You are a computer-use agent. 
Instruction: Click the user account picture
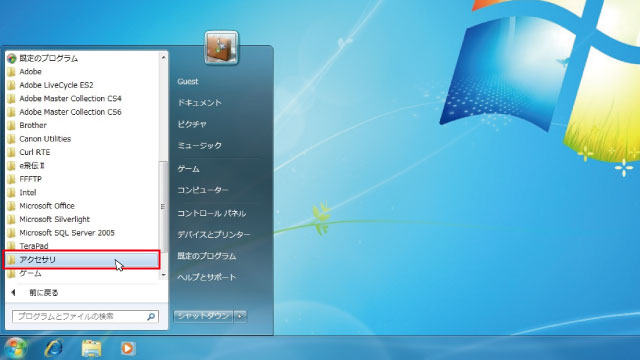pyautogui.click(x=221, y=48)
